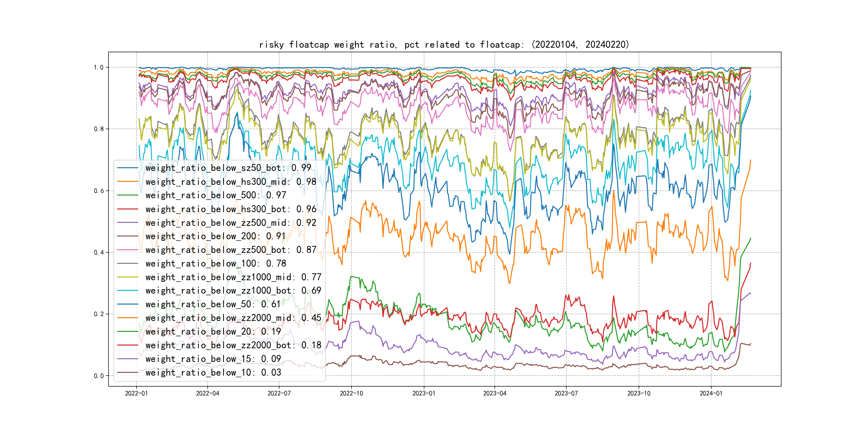Click legend entry weight_ratio_below_zz2000_mid

point(233,318)
